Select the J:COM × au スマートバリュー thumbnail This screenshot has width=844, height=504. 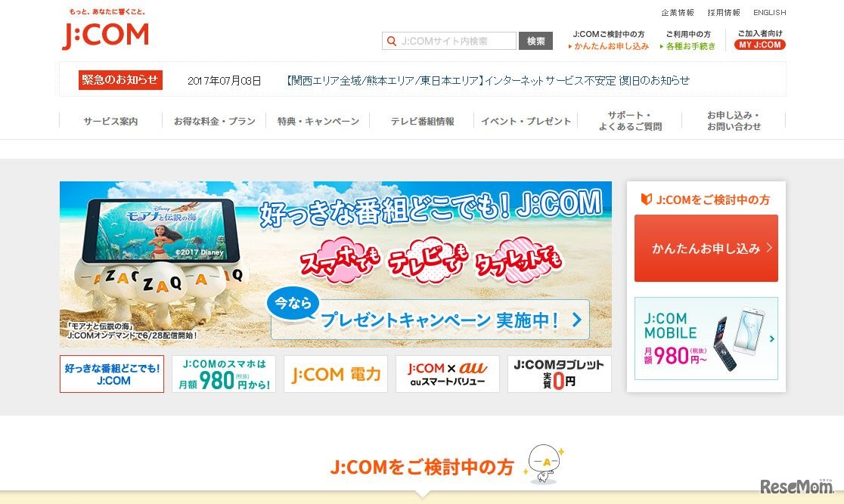coord(447,374)
